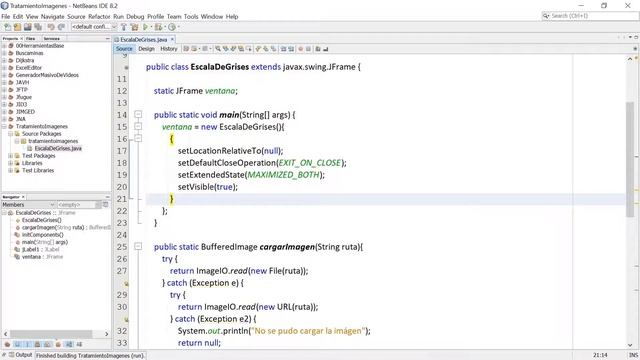Click the editor vertical scrollbar thumb
640x360 pixels.
coord(630,159)
